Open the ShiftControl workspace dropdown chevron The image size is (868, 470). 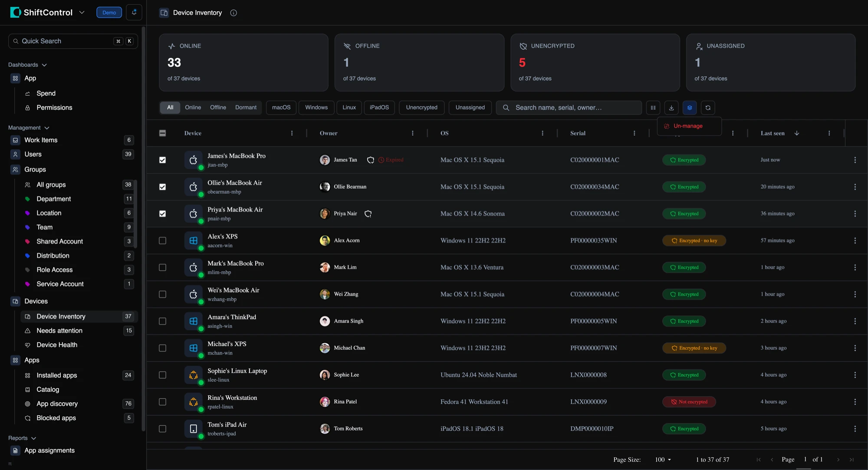click(82, 13)
